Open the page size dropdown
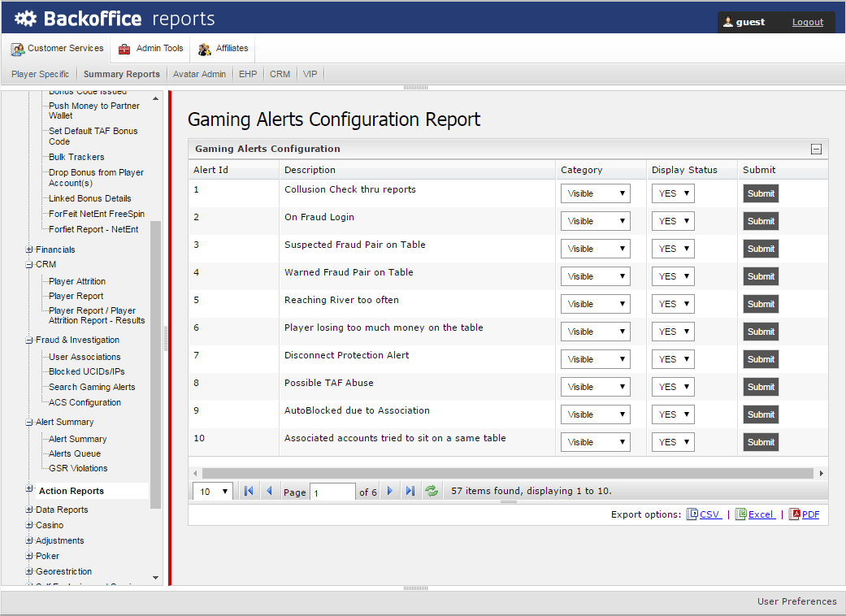This screenshot has height=616, width=846. point(214,492)
